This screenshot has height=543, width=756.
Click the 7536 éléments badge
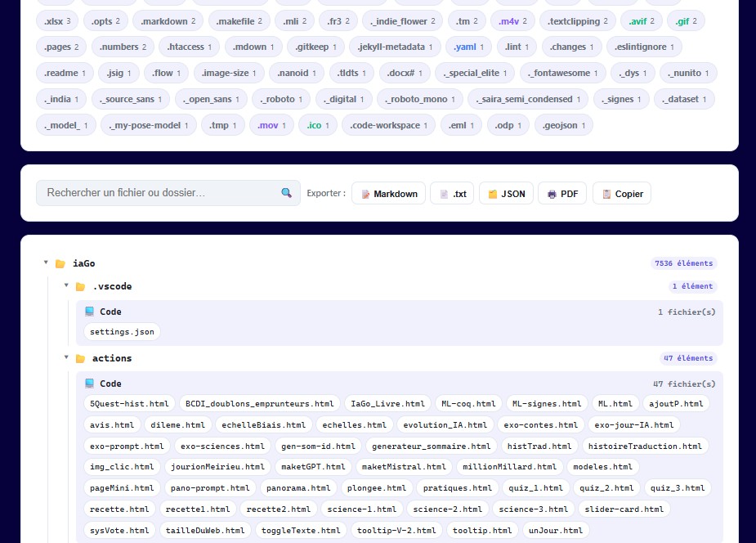click(684, 263)
